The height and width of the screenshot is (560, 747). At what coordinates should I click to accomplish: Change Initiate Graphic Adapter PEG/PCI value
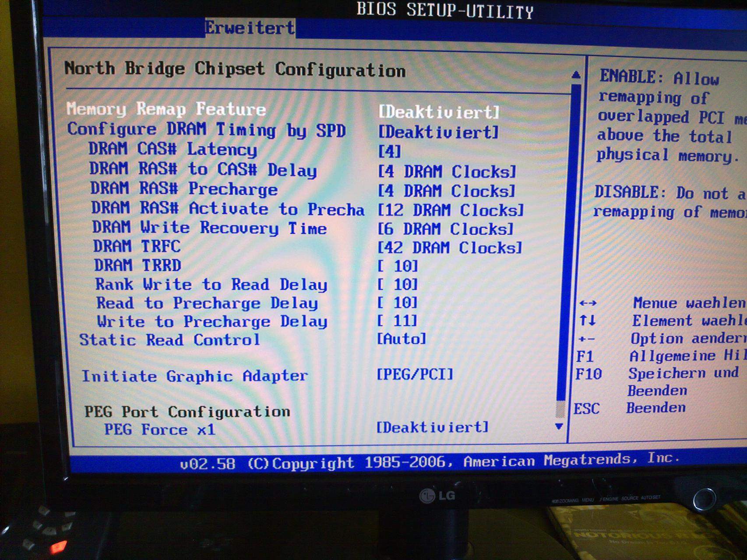415,374
